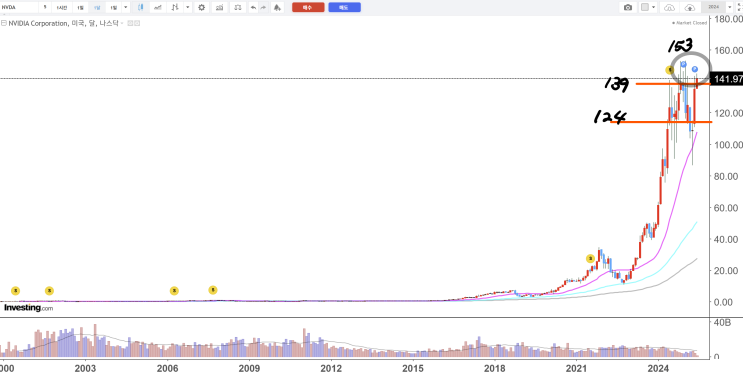Click the undo arrow icon
743x374 pixels.
(254, 8)
